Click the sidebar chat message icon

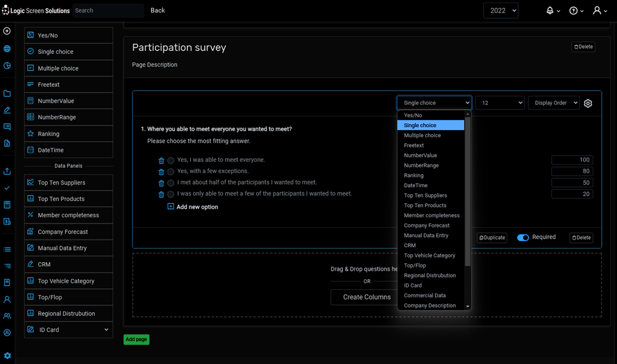[7, 127]
